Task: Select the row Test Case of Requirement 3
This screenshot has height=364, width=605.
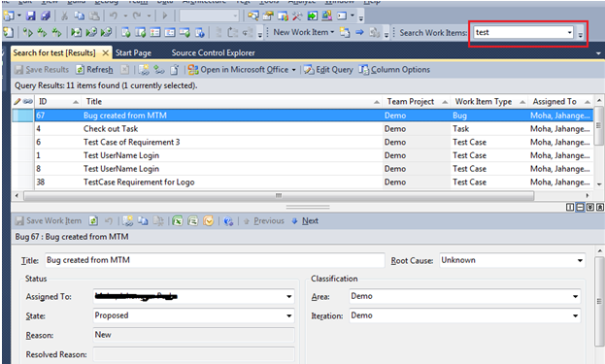Action: (303, 143)
